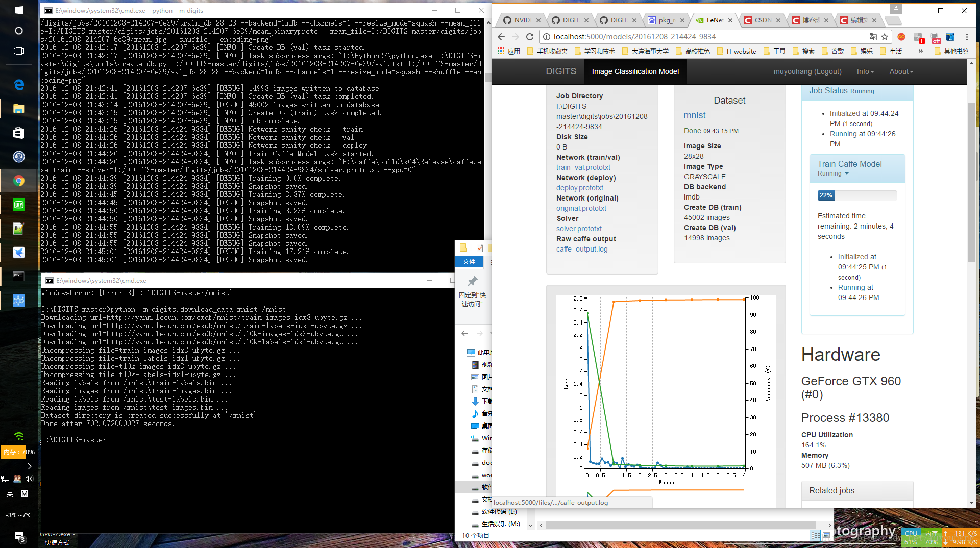Viewport: 980px width, 548px height.
Task: Open the Info dropdown in DIGITS navbar
Action: 865,71
